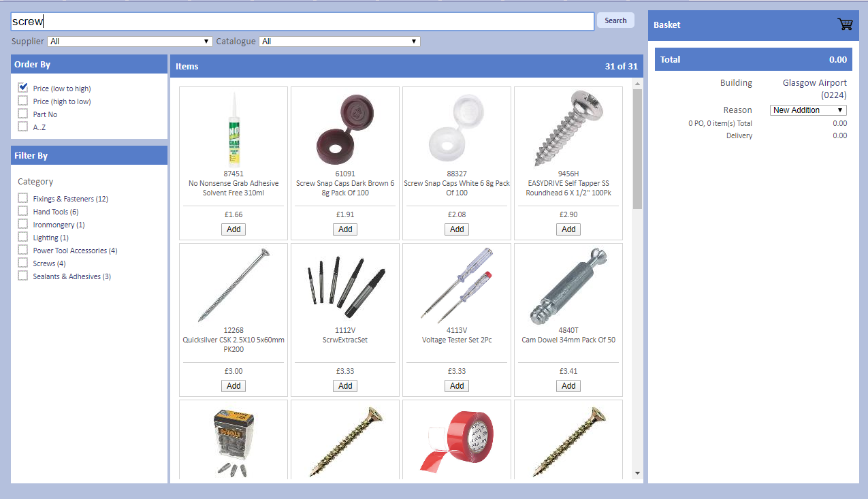The width and height of the screenshot is (868, 499).
Task: Click the items list scroll up arrow
Action: pyautogui.click(x=637, y=84)
